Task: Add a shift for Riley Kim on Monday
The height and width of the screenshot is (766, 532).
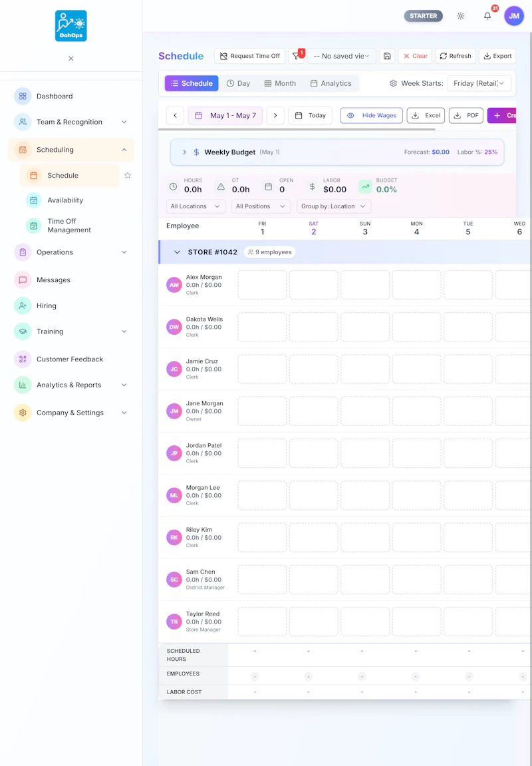Action: (416, 537)
